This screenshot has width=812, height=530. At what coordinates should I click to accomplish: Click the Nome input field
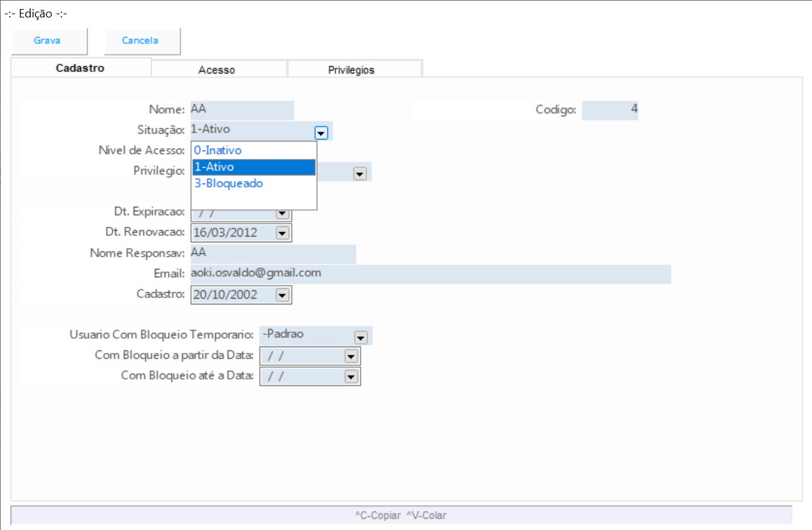(242, 110)
